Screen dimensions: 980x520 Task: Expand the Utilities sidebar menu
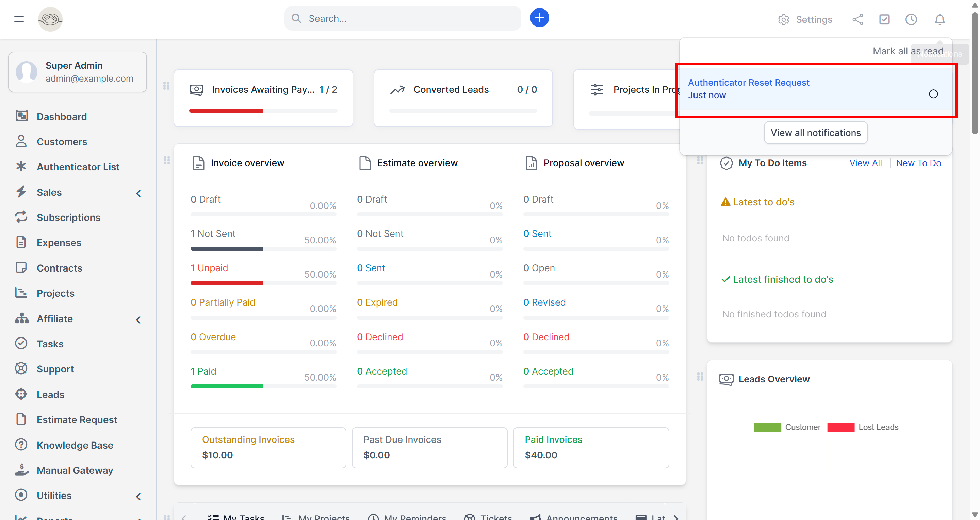pos(138,497)
